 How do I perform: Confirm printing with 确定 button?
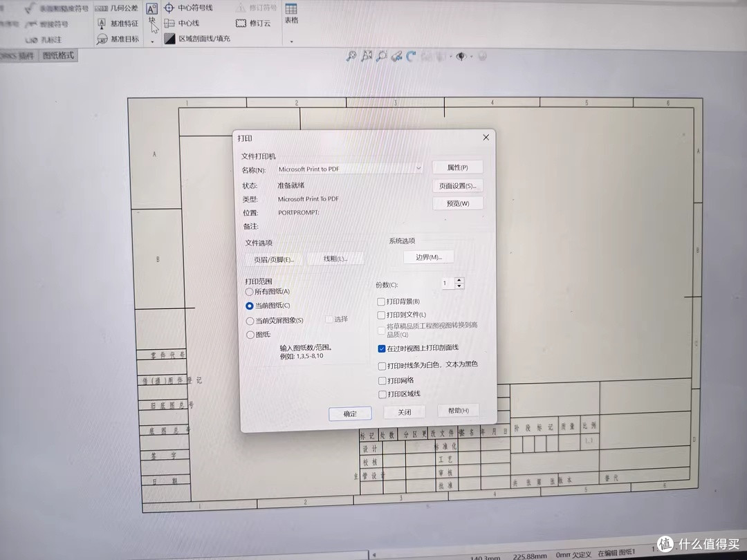coord(350,414)
